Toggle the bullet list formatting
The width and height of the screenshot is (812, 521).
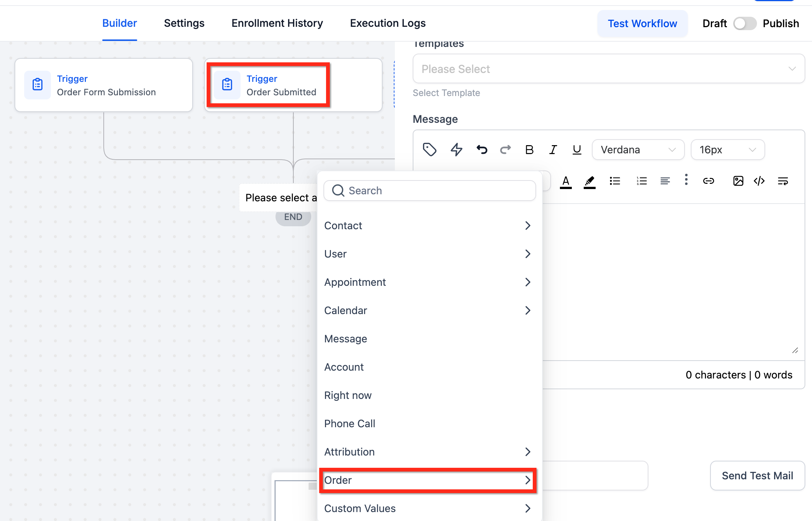pyautogui.click(x=615, y=181)
